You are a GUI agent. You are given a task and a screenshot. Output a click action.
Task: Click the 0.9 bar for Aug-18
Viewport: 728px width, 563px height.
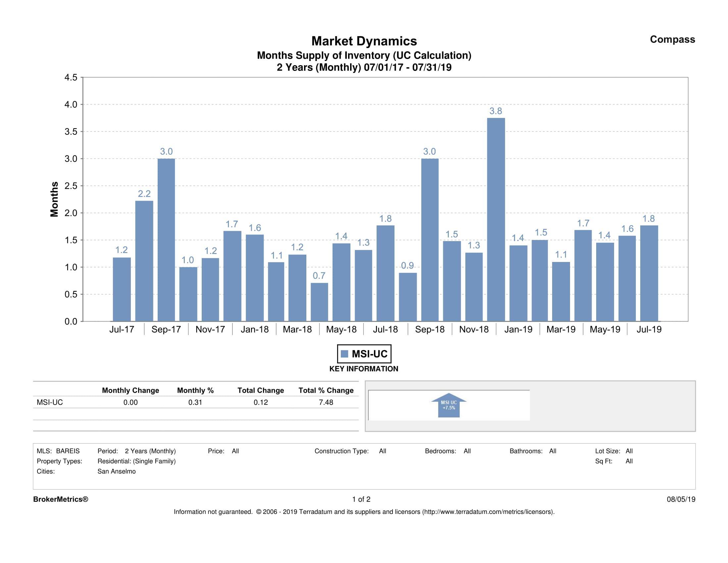point(408,297)
